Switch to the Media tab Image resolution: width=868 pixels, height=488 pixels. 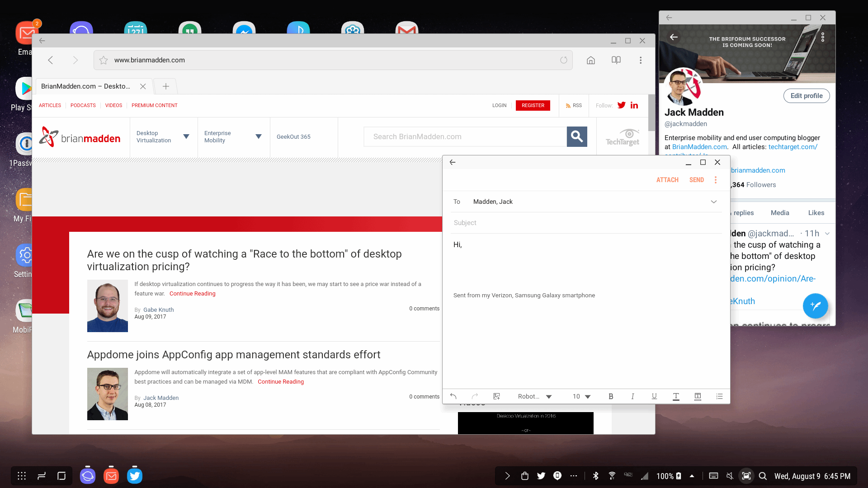(780, 213)
